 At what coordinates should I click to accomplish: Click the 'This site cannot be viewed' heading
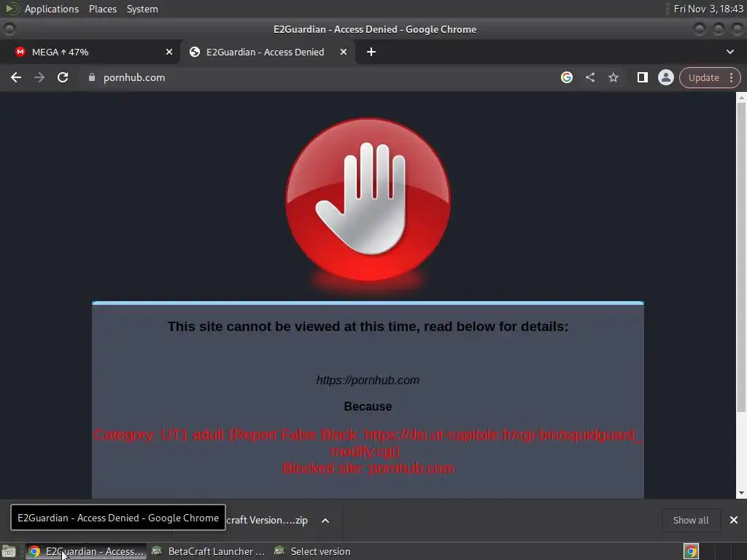(x=368, y=327)
